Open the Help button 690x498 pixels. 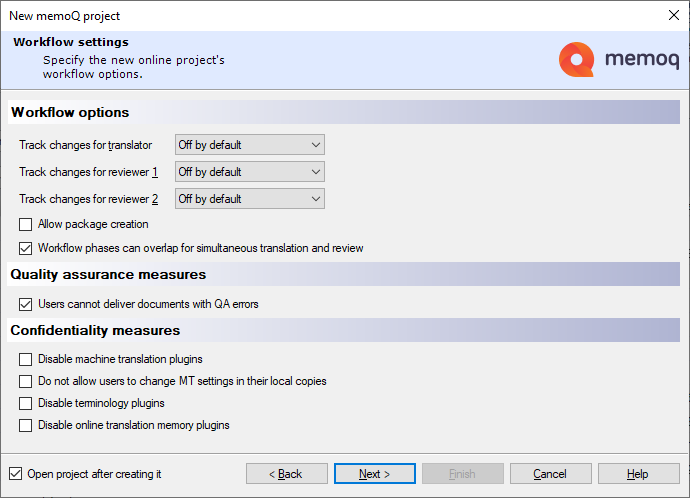(637, 474)
